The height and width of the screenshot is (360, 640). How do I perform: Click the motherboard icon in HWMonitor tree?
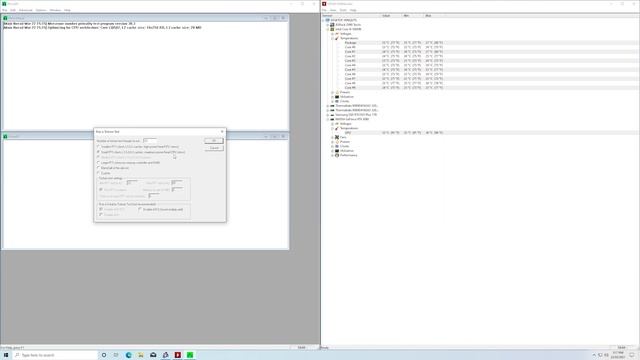pyautogui.click(x=332, y=24)
